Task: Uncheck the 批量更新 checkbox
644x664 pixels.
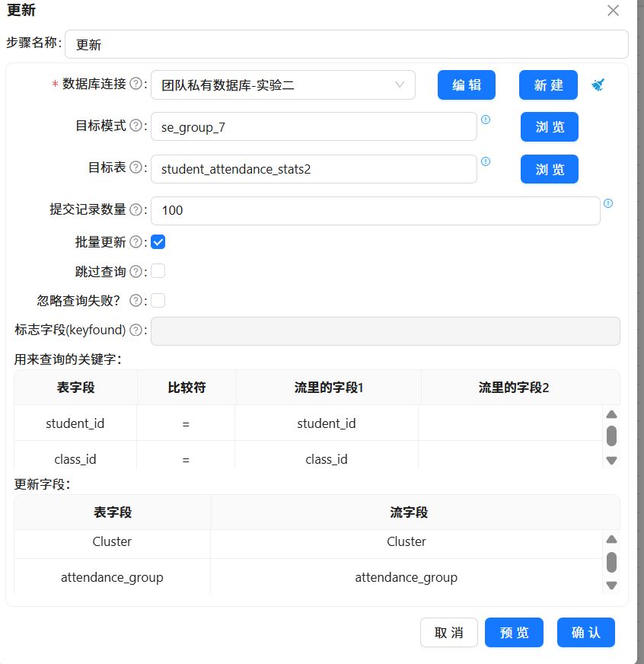Action: tap(158, 242)
